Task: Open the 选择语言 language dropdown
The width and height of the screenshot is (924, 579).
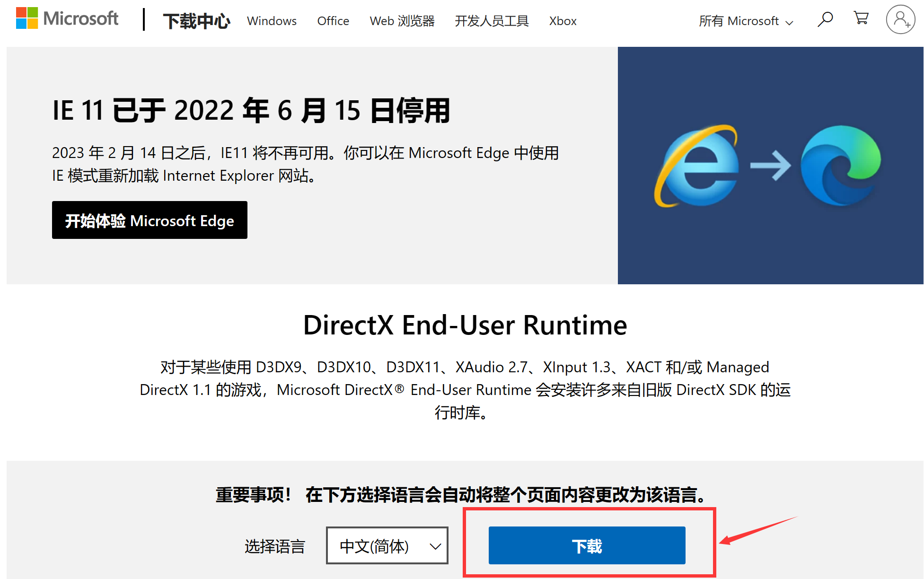Action: pyautogui.click(x=387, y=545)
